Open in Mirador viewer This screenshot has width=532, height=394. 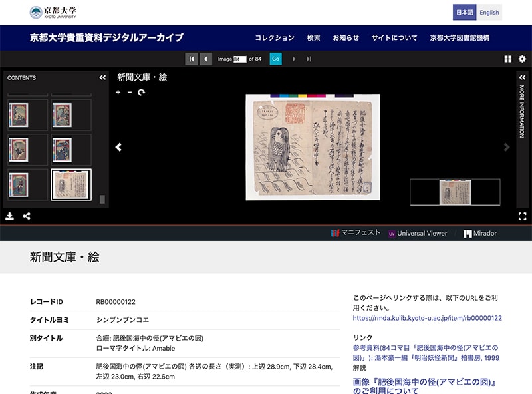479,234
